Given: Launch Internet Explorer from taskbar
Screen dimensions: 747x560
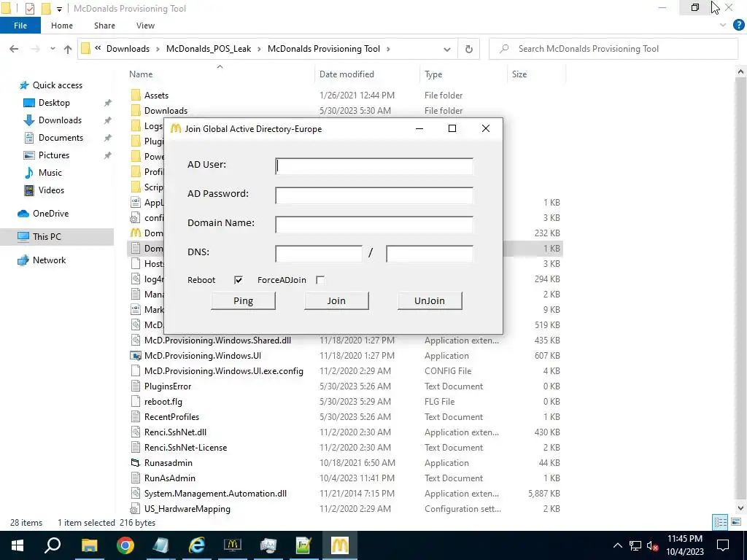Looking at the screenshot, I should tap(197, 545).
